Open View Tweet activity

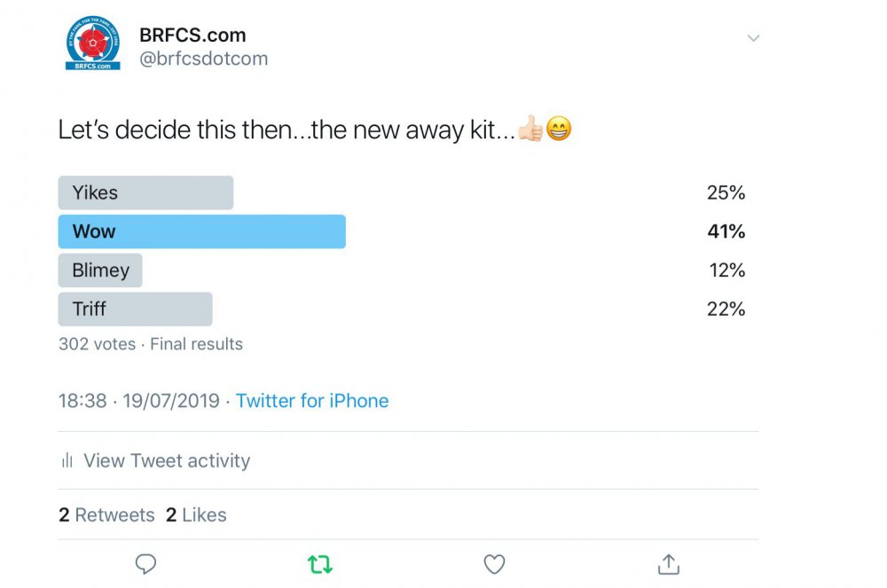point(167,461)
